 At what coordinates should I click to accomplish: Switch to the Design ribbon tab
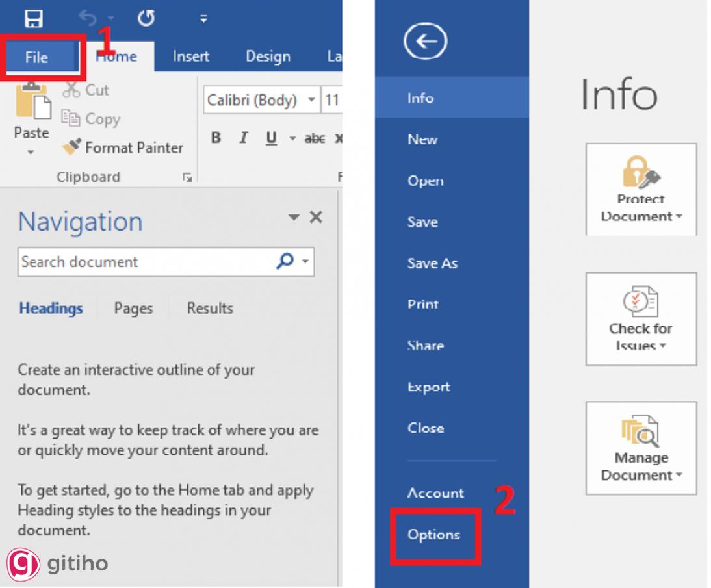pos(268,57)
